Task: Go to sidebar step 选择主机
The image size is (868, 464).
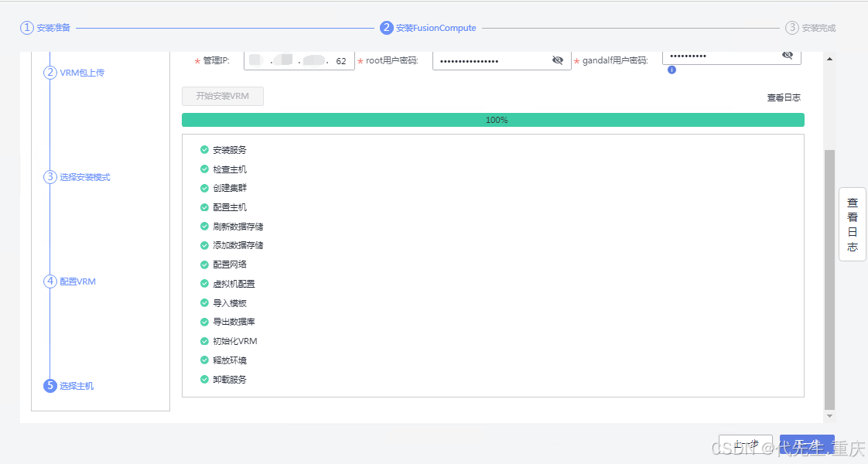Action: [x=68, y=386]
